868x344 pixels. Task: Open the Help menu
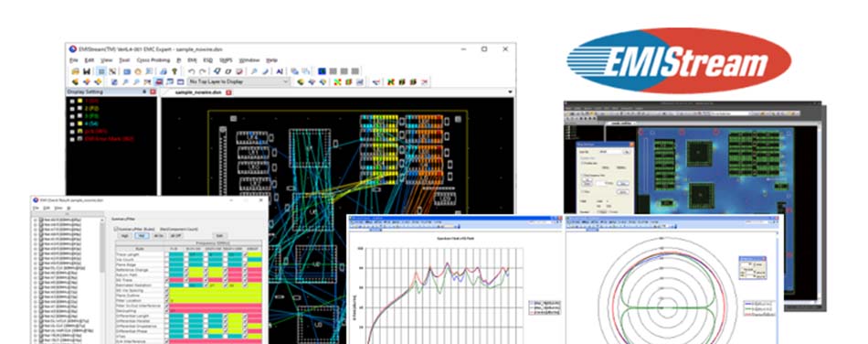pos(271,59)
